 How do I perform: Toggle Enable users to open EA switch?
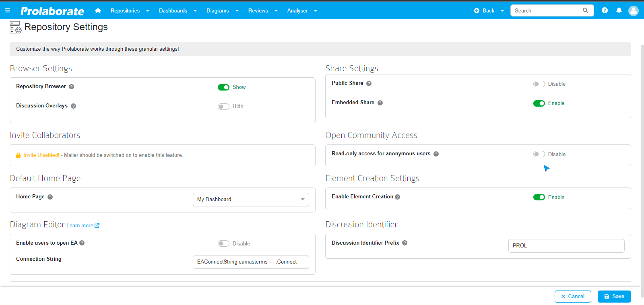click(223, 243)
